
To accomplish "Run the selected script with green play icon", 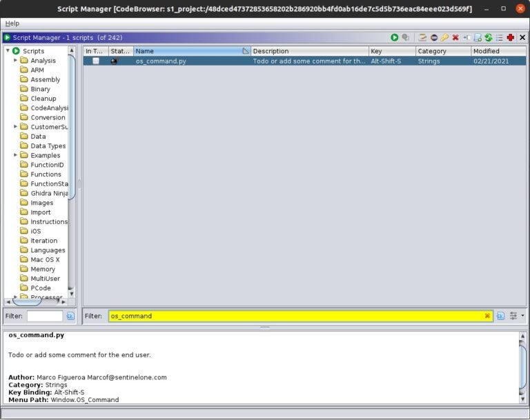I will 395,37.
